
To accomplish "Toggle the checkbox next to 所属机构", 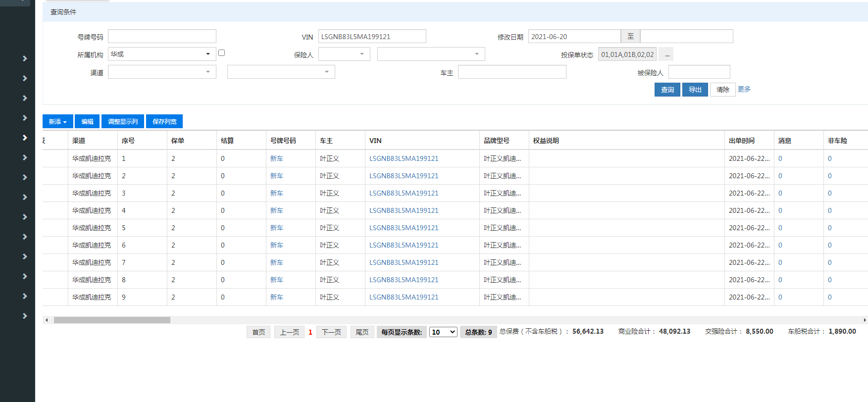I will point(222,53).
